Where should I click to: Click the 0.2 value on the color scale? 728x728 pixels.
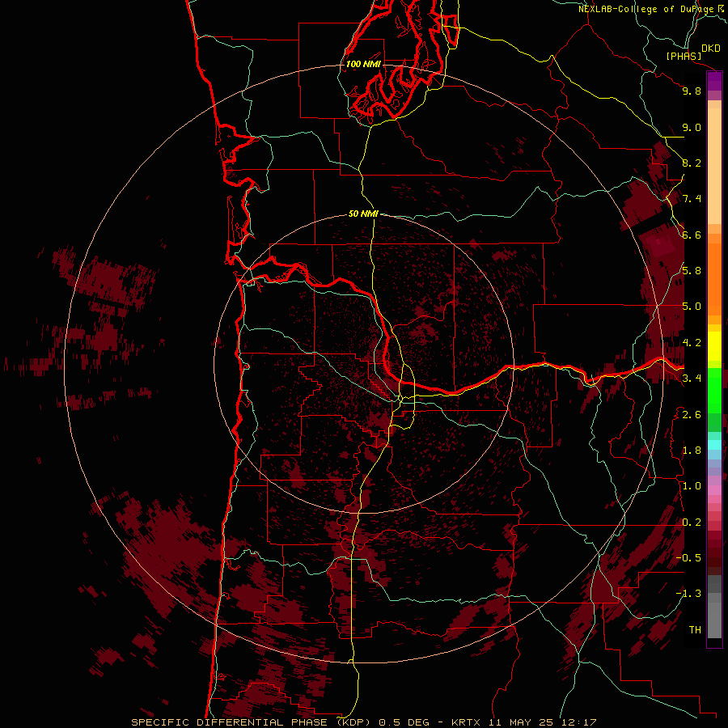[692, 523]
